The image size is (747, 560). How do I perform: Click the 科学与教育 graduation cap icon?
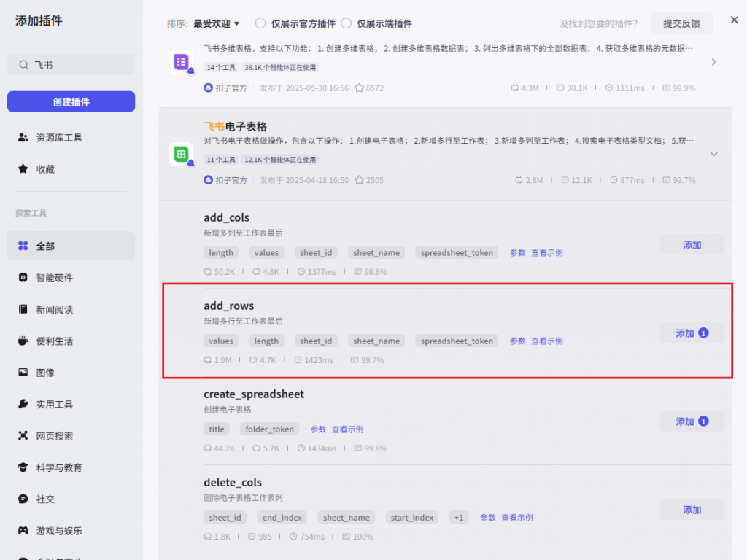pyautogui.click(x=23, y=467)
